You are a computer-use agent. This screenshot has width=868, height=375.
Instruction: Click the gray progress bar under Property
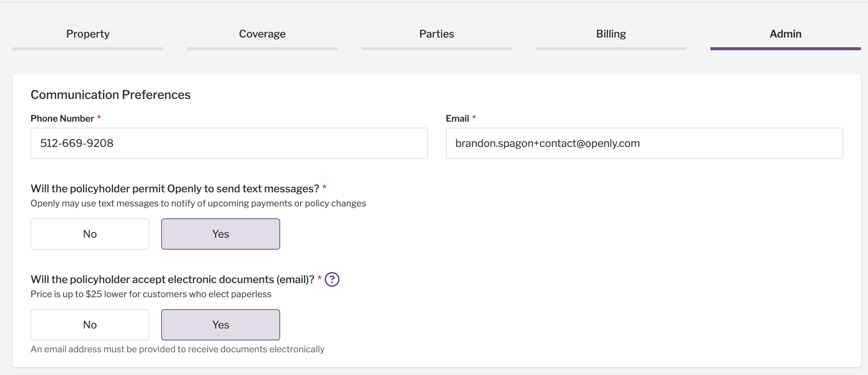click(x=88, y=49)
